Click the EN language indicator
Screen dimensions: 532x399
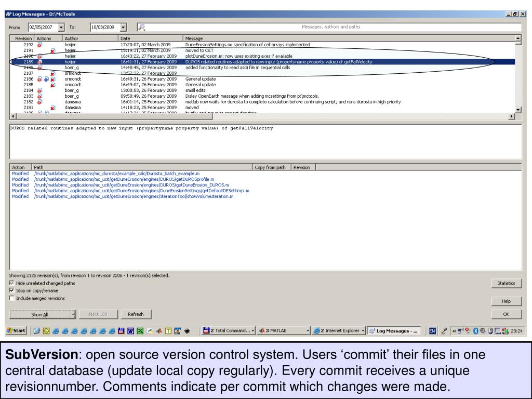tap(432, 331)
